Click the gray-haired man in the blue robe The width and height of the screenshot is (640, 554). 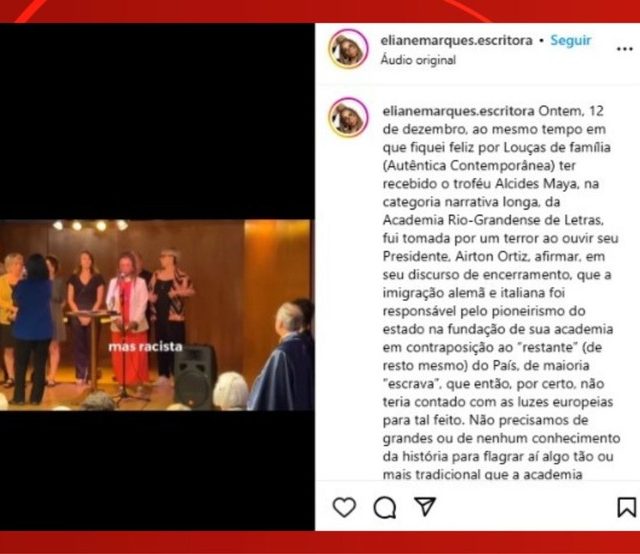coord(283,357)
